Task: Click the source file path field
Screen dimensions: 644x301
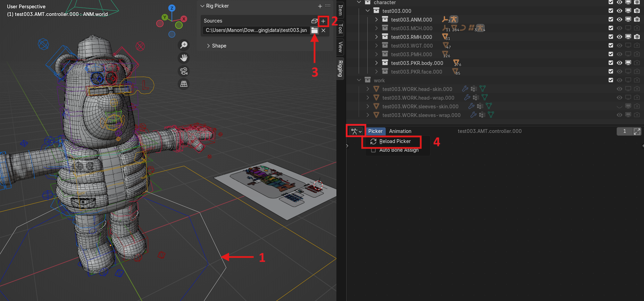Action: [x=256, y=31]
